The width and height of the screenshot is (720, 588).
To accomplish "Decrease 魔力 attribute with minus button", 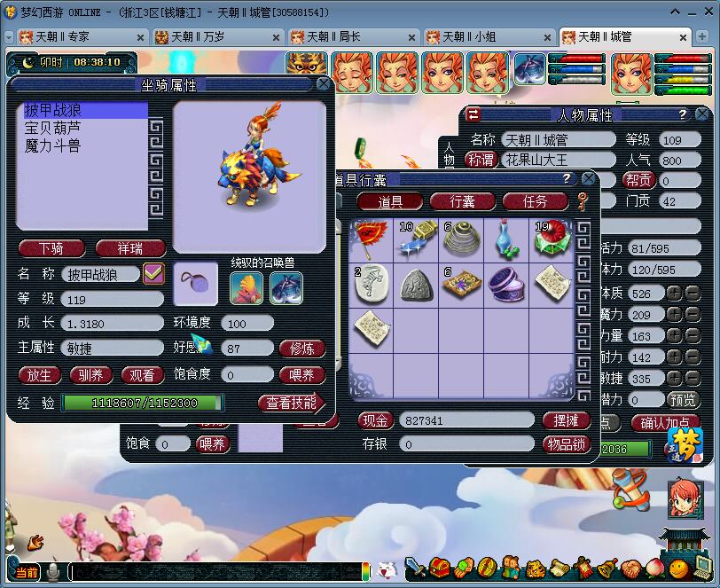I will pos(693,314).
